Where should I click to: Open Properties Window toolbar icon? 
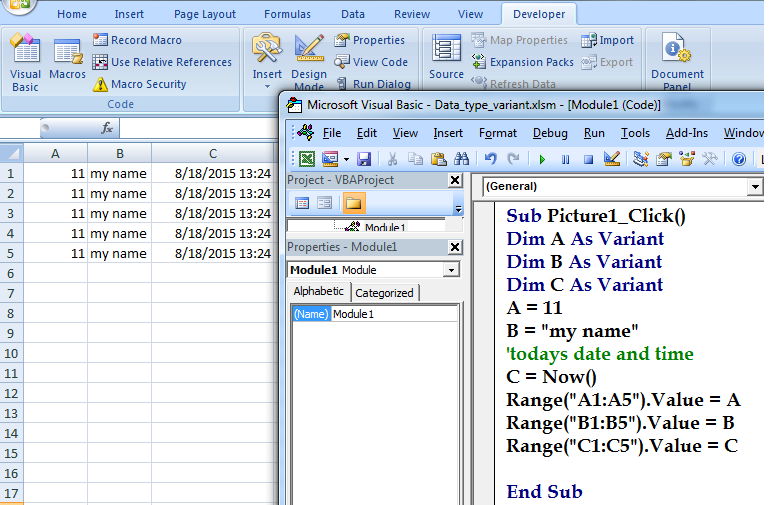pos(664,159)
